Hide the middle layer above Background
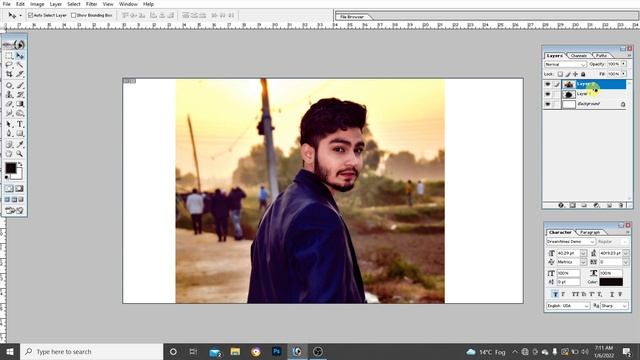This screenshot has width=640, height=360. pos(548,94)
